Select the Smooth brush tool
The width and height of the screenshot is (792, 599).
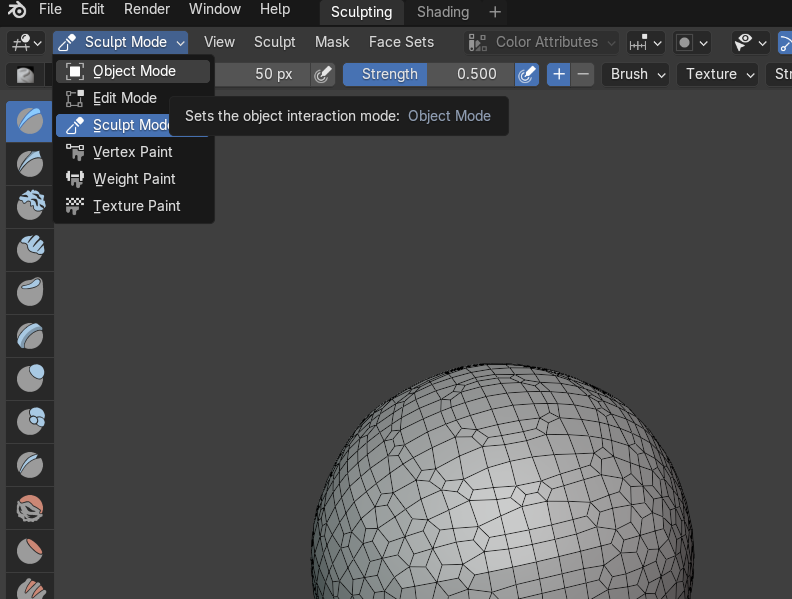[x=30, y=508]
